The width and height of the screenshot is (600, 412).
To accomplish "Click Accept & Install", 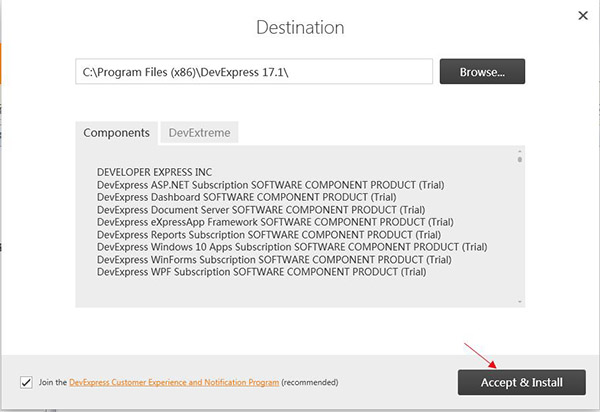I will pos(522,382).
